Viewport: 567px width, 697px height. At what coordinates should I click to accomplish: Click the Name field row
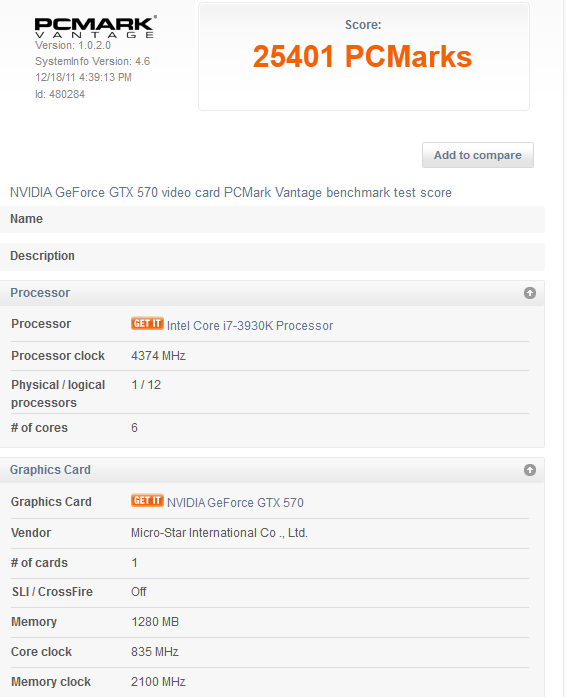[x=272, y=219]
